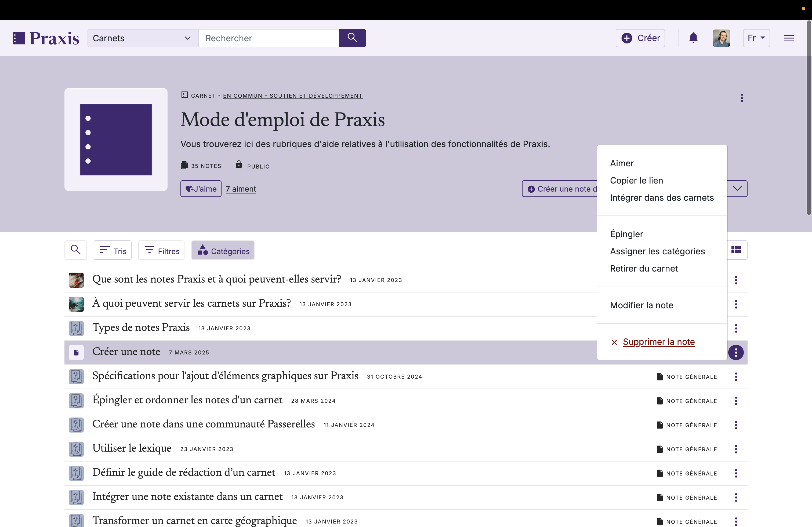
Task: Open the 7 aiment link
Action: click(241, 189)
